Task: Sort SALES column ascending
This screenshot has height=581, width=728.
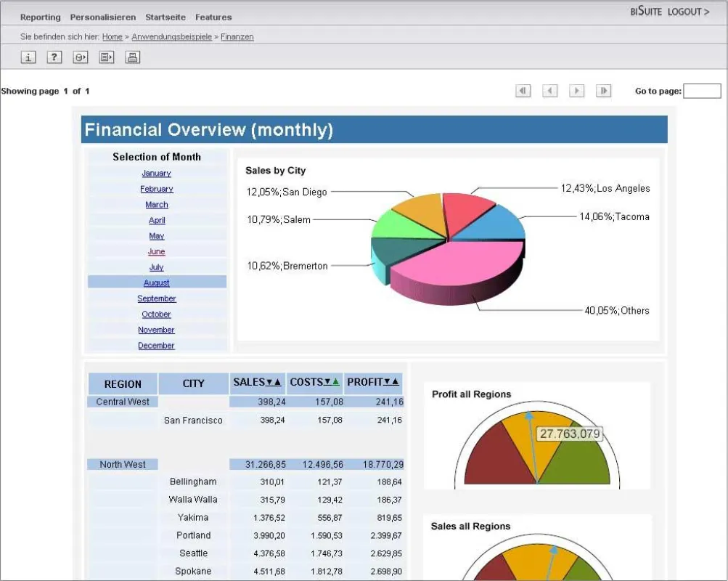Action: [x=277, y=382]
